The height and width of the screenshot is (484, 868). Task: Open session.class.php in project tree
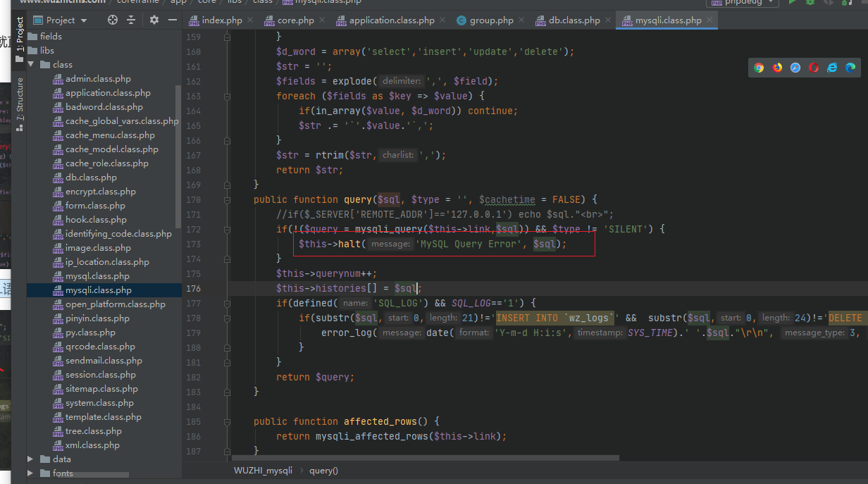[101, 374]
